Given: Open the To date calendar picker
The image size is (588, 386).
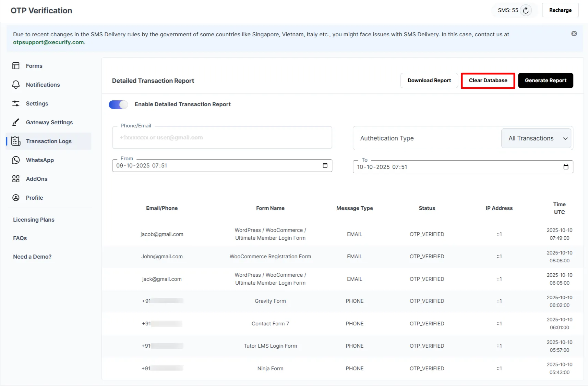Looking at the screenshot, I should pos(566,167).
